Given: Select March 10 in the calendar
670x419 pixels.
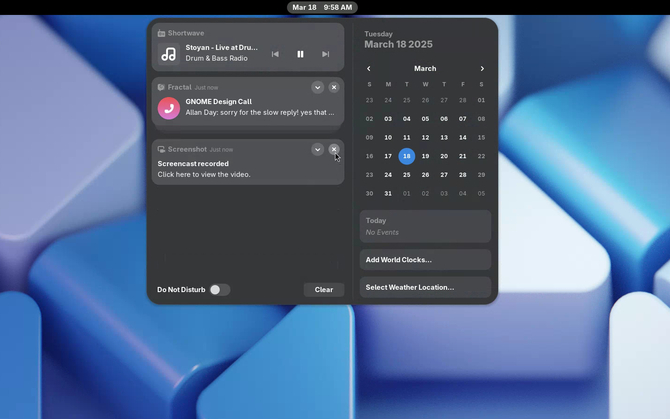Looking at the screenshot, I should pos(388,138).
